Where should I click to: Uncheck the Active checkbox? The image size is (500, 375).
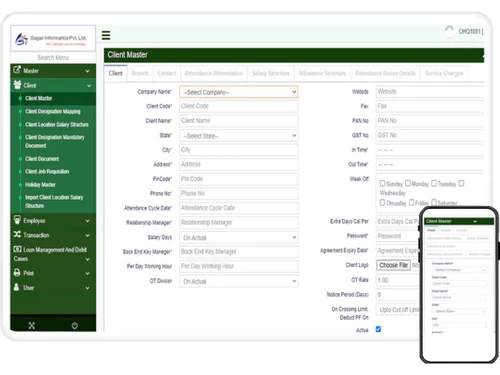[x=378, y=329]
